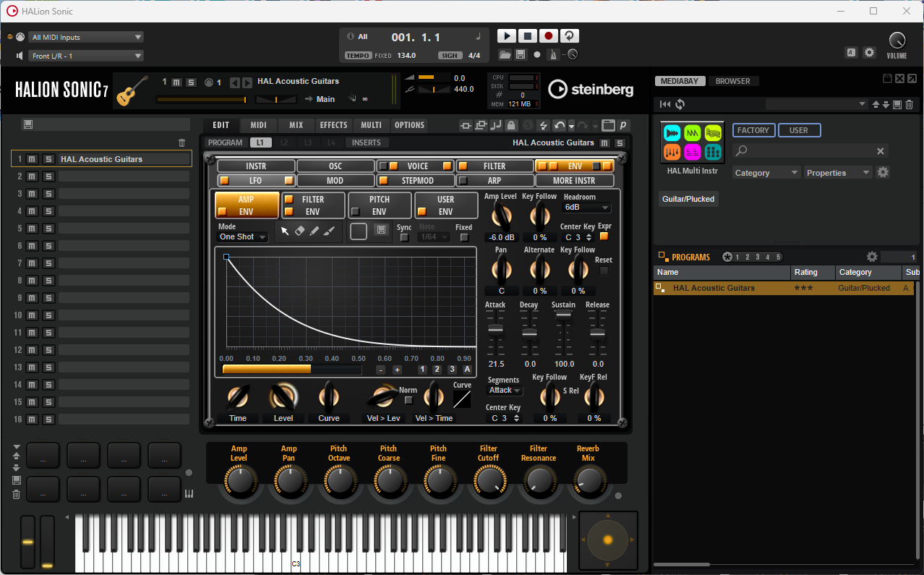Viewport: 924px width, 575px height.
Task: Toggle the Sync checkbox
Action: click(404, 237)
